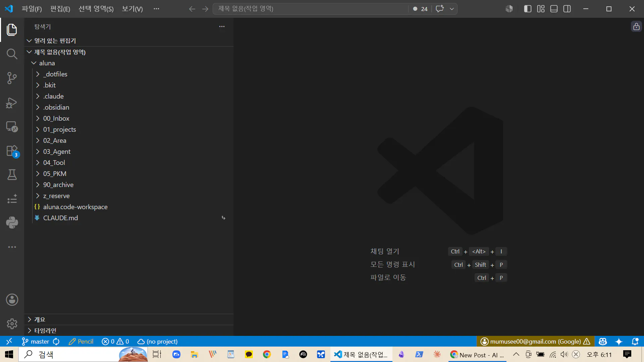The height and width of the screenshot is (362, 644).
Task: Click the sparkle icon in the status bar
Action: [x=619, y=342]
